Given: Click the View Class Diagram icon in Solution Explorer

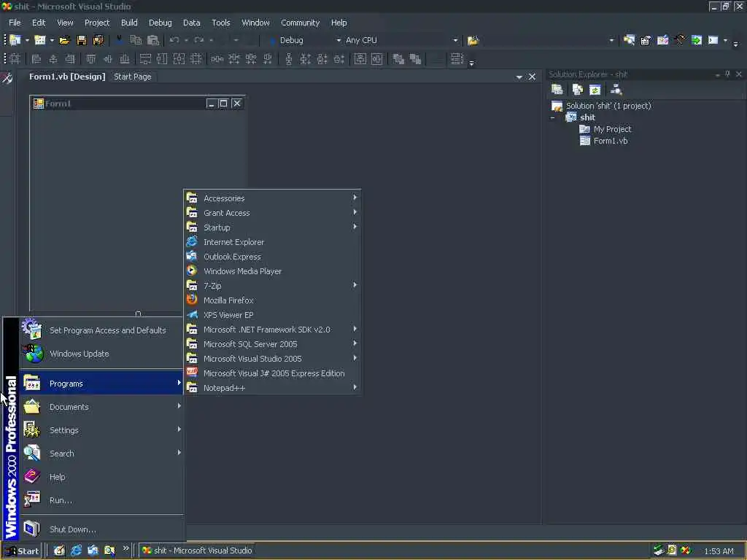Looking at the screenshot, I should [616, 90].
